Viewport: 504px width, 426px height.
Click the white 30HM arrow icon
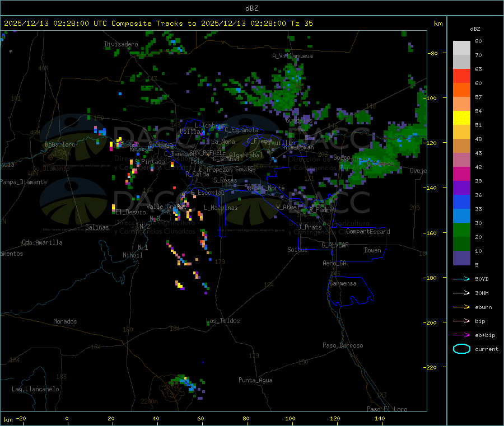[x=461, y=293]
